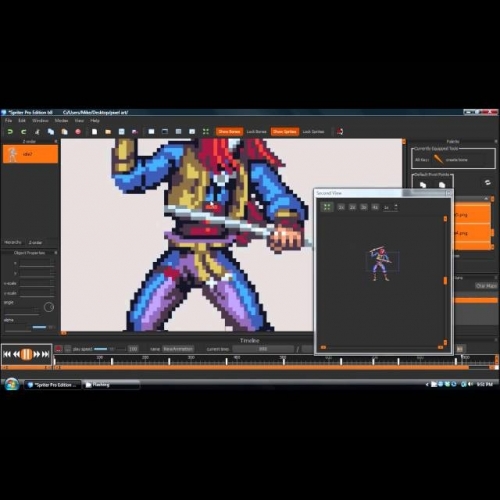Click the small gray button beside the record key
This screenshot has height=500, width=500.
pos(68,349)
